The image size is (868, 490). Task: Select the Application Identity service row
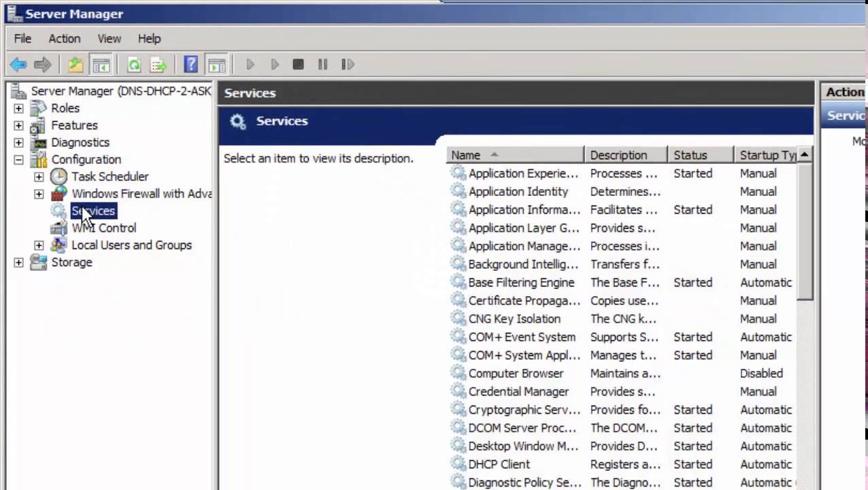click(622, 191)
